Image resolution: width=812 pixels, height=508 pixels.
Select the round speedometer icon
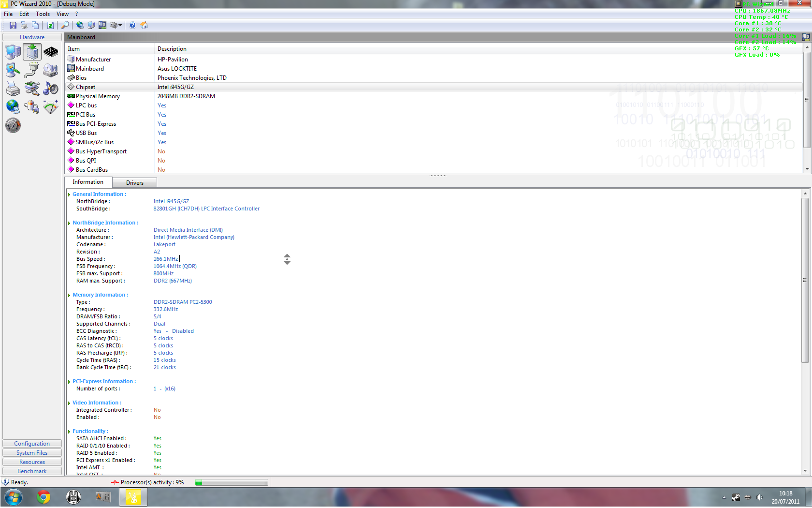13,125
